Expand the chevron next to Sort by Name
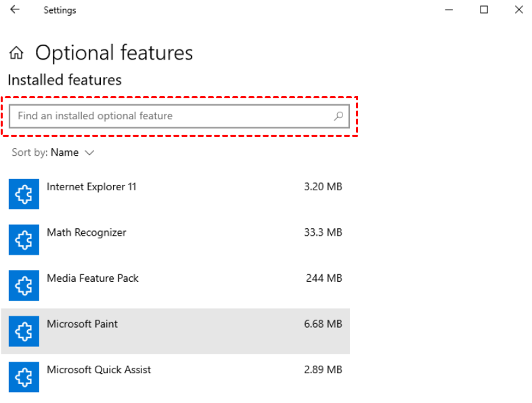This screenshot has width=532, height=403. 89,153
